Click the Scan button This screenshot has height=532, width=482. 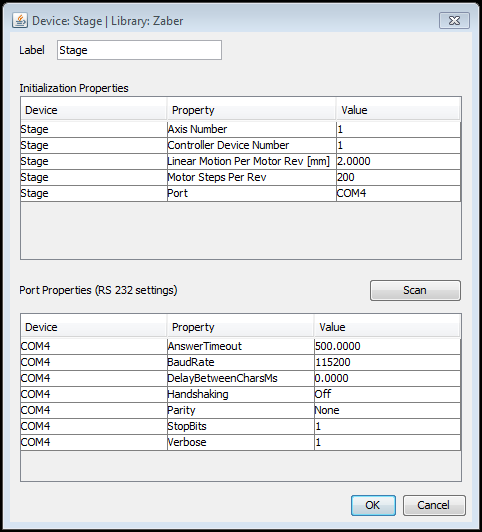click(x=415, y=290)
